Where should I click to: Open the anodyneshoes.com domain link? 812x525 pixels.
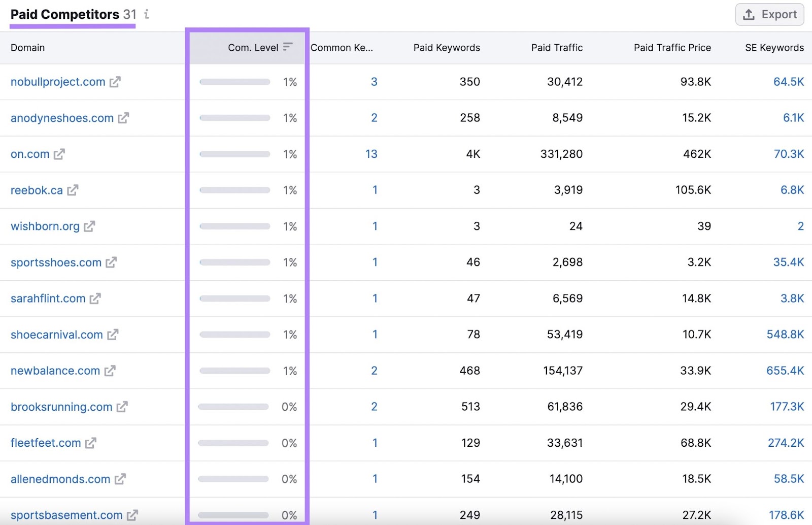[61, 118]
